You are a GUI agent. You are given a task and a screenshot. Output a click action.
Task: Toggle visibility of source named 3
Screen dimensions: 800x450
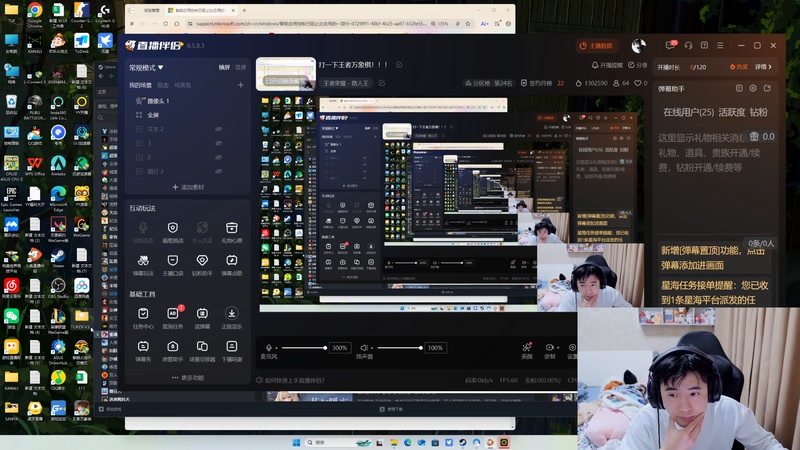coord(218,143)
